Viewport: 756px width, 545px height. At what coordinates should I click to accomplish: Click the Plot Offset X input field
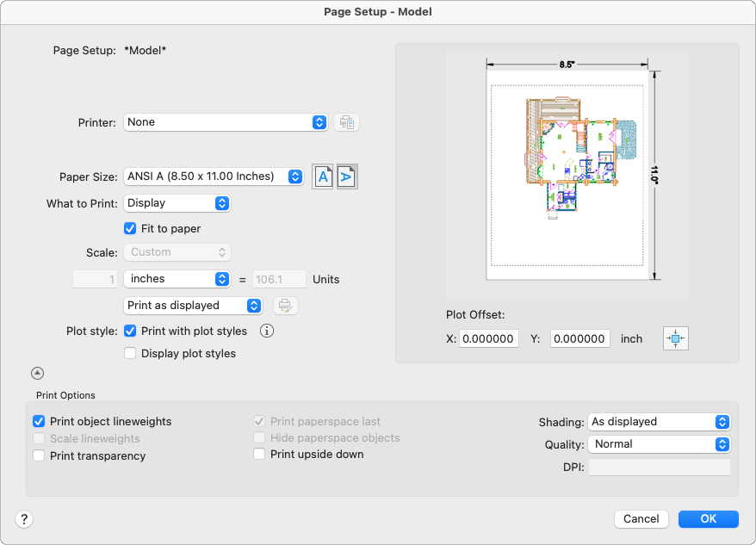point(489,339)
